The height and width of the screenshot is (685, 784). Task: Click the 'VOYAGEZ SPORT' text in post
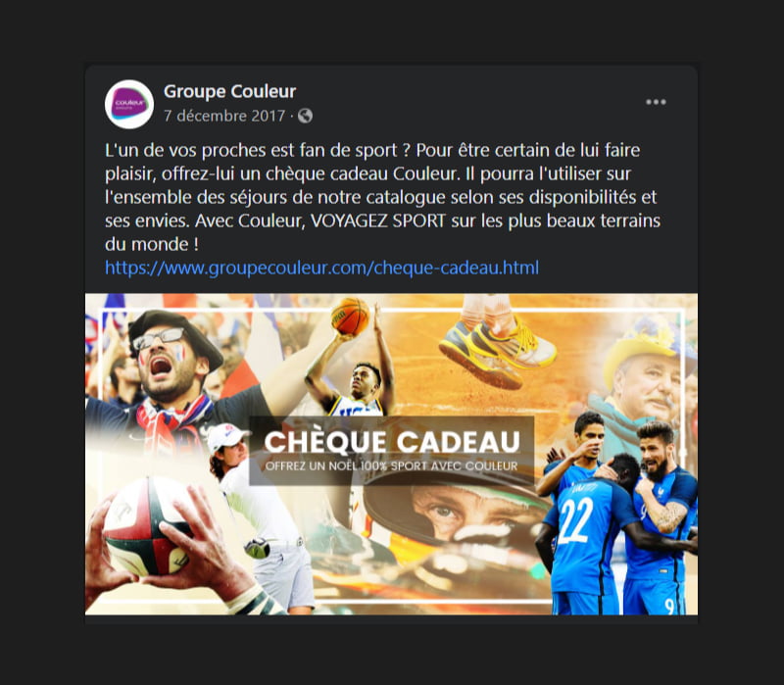378,220
